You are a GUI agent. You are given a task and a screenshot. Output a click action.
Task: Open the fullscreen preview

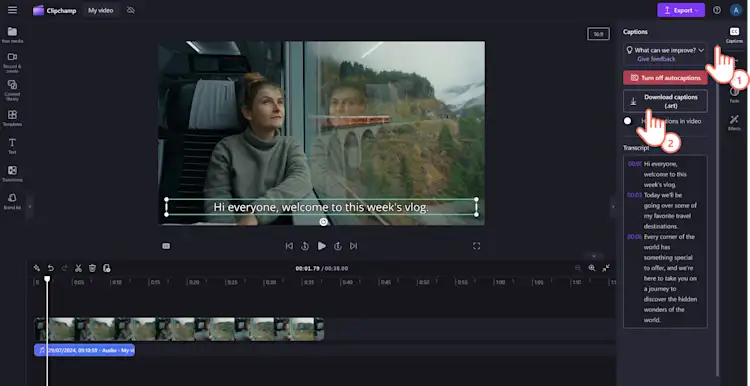coord(476,246)
